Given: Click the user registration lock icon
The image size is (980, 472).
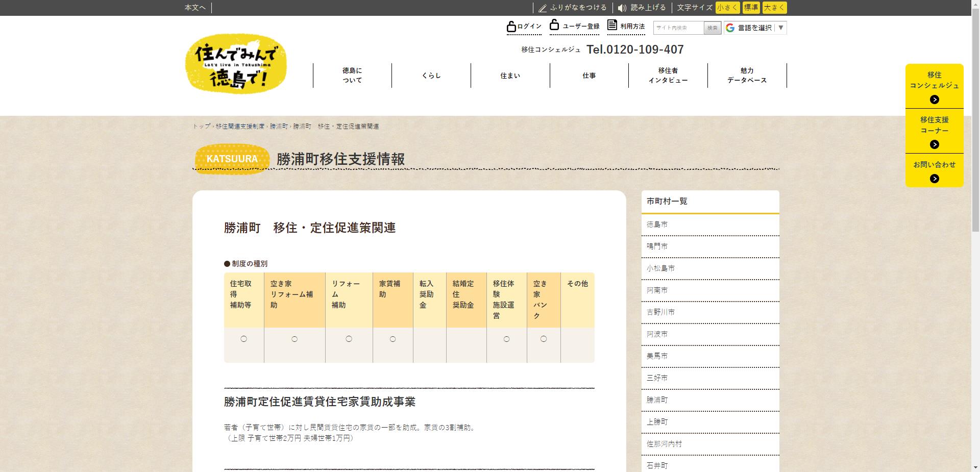Looking at the screenshot, I should (x=554, y=24).
